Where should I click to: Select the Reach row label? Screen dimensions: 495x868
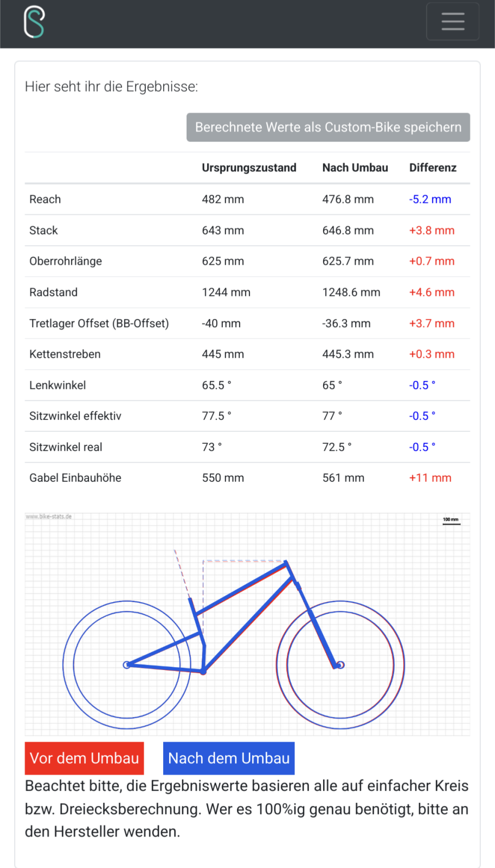[x=45, y=199]
